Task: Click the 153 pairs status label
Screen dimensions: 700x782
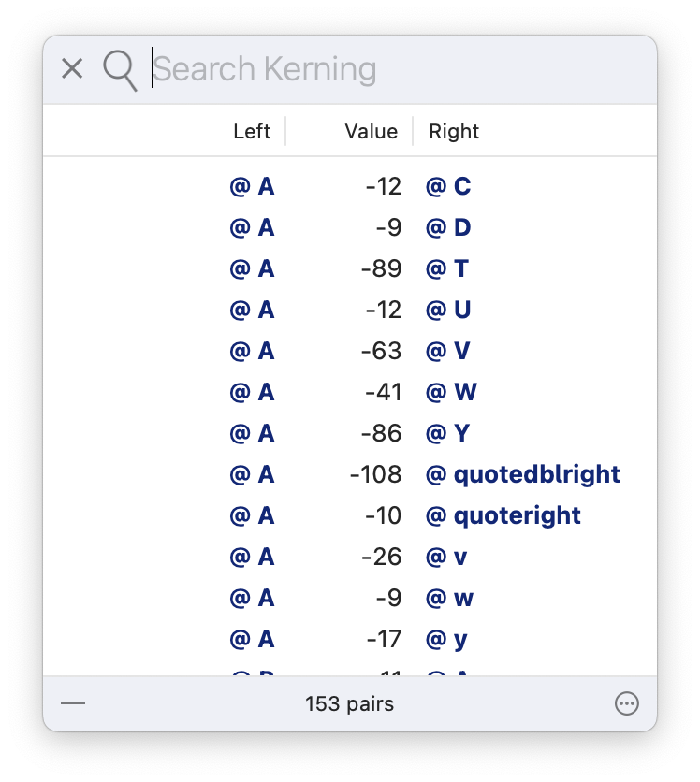Action: [350, 702]
